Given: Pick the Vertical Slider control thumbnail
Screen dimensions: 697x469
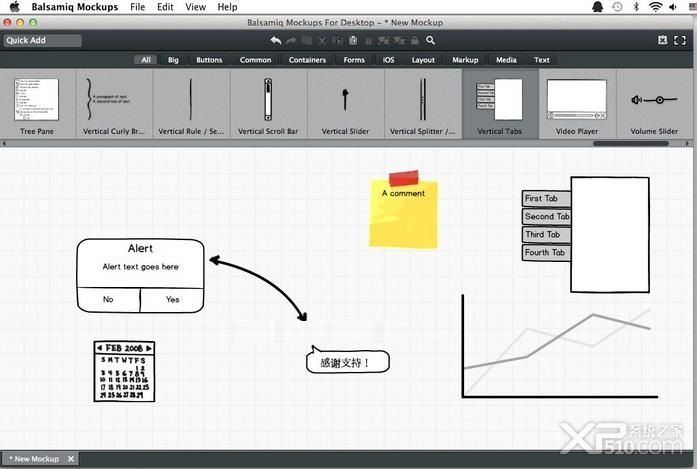Looking at the screenshot, I should click(345, 105).
